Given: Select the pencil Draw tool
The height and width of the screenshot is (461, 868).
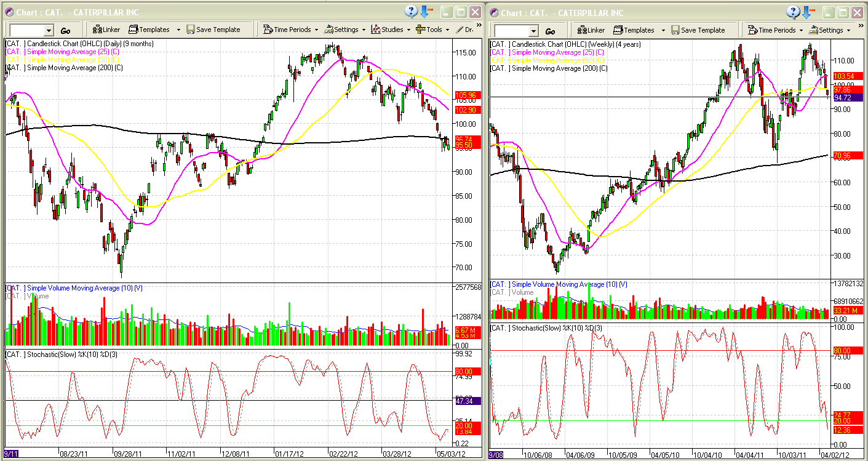Looking at the screenshot, I should [x=464, y=30].
